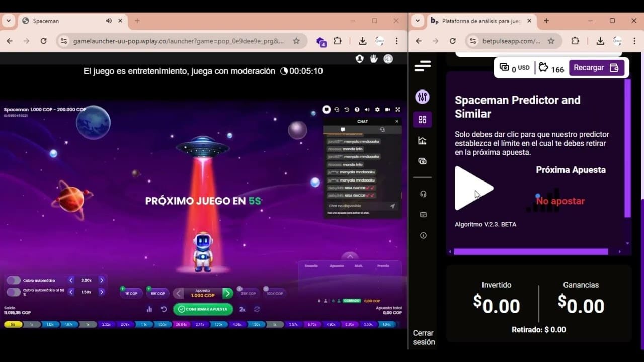Select the 26.64x result in history bar
Image resolution: width=644 pixels, height=362 pixels.
[x=181, y=324]
